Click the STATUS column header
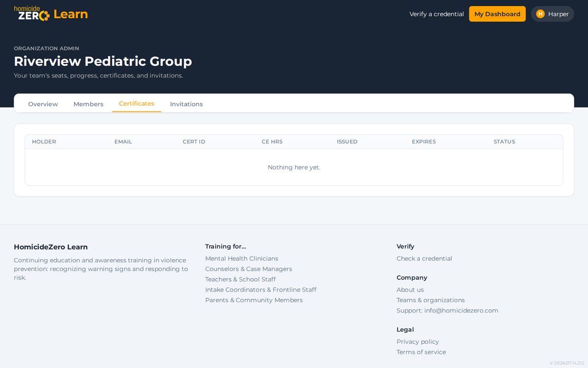 (504, 142)
